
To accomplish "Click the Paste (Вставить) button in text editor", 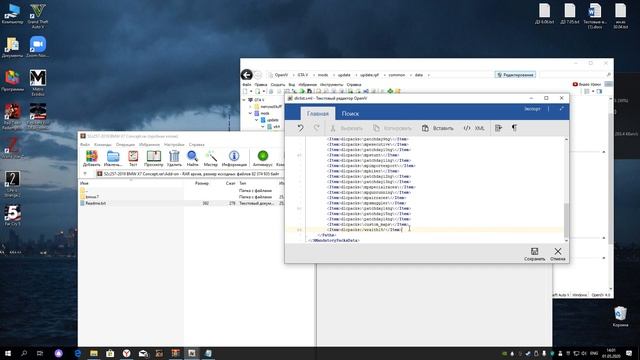I will point(438,128).
